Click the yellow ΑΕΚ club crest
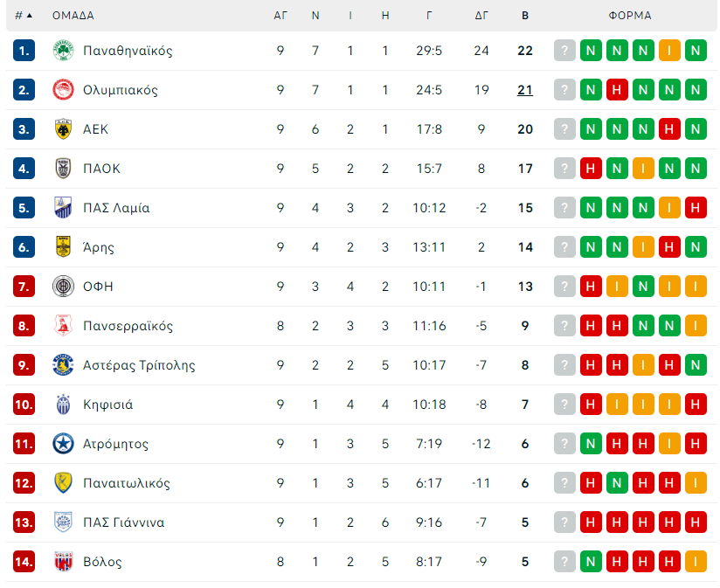720x588 pixels. pyautogui.click(x=63, y=129)
